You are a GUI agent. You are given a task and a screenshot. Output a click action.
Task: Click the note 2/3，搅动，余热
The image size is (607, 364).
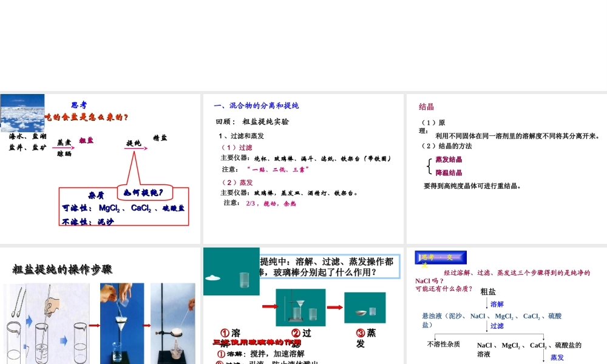coord(271,203)
